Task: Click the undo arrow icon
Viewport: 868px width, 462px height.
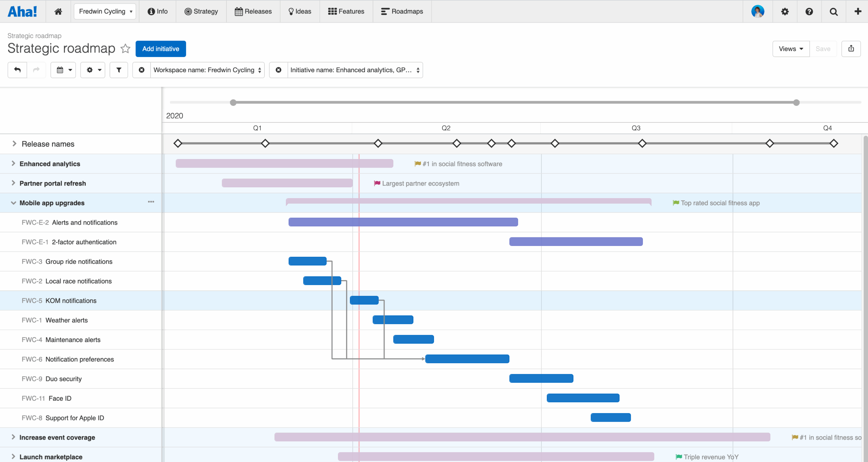Action: [x=17, y=70]
